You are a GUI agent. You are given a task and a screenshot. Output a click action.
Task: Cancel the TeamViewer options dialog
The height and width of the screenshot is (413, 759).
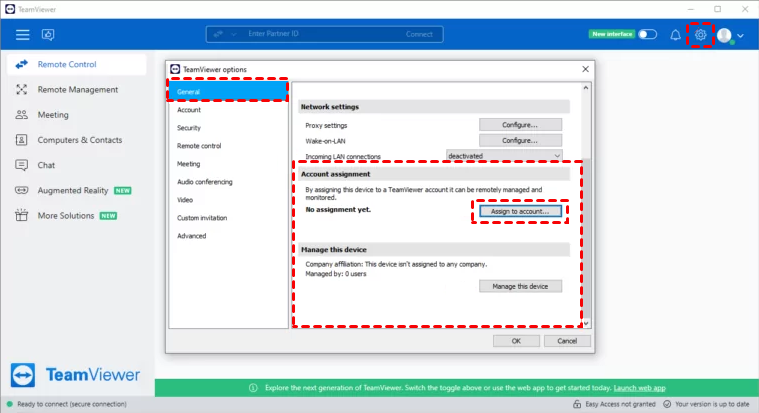point(567,341)
